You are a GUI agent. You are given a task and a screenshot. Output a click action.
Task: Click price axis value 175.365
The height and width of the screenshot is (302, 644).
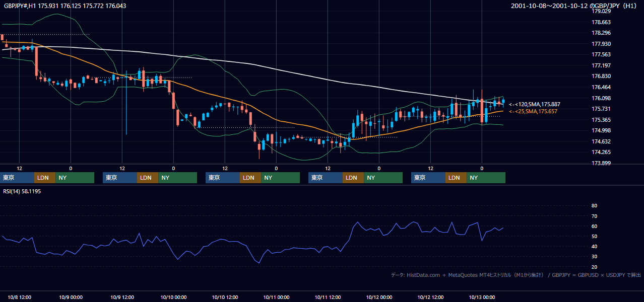tap(601, 120)
